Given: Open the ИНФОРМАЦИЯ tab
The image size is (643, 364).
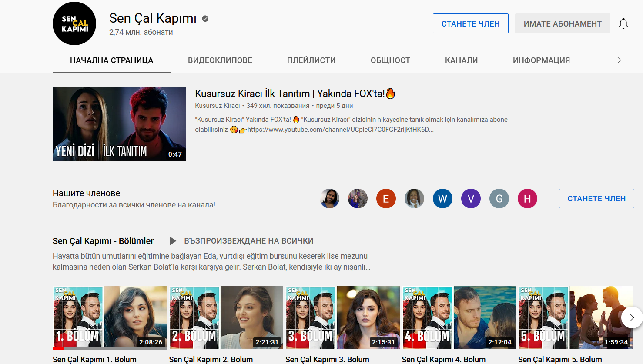Looking at the screenshot, I should click(x=541, y=60).
